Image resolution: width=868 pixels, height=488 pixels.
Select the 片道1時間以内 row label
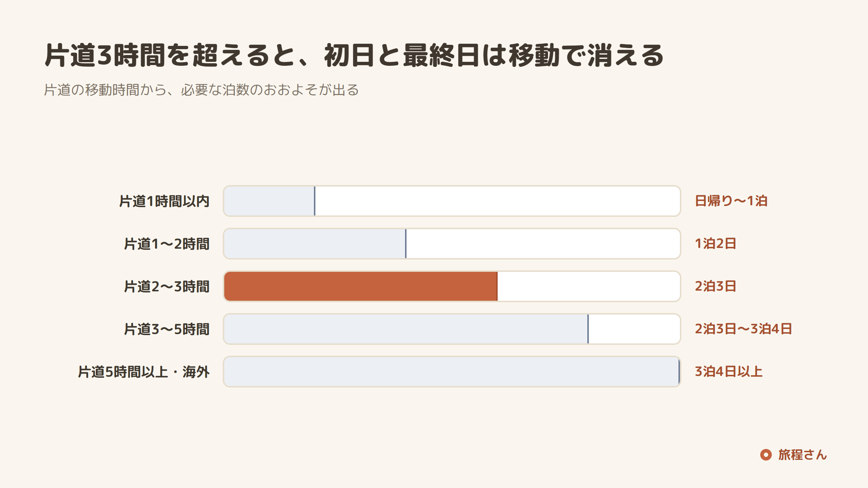point(164,201)
